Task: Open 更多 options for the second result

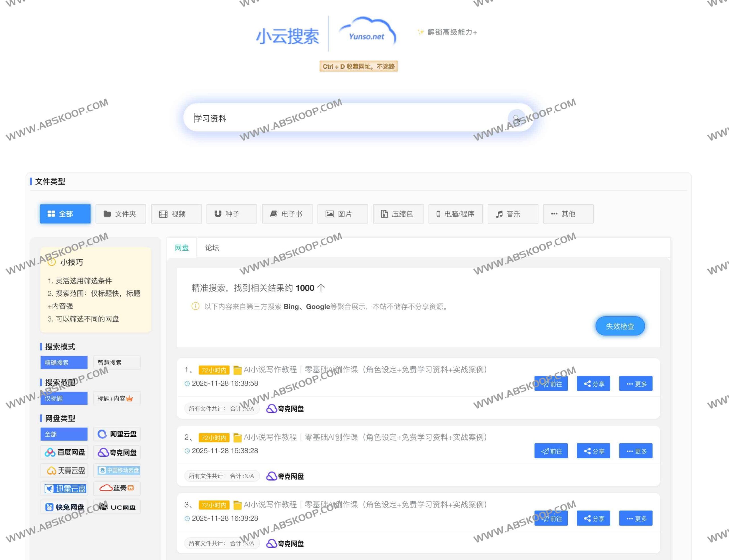Action: [x=635, y=451]
